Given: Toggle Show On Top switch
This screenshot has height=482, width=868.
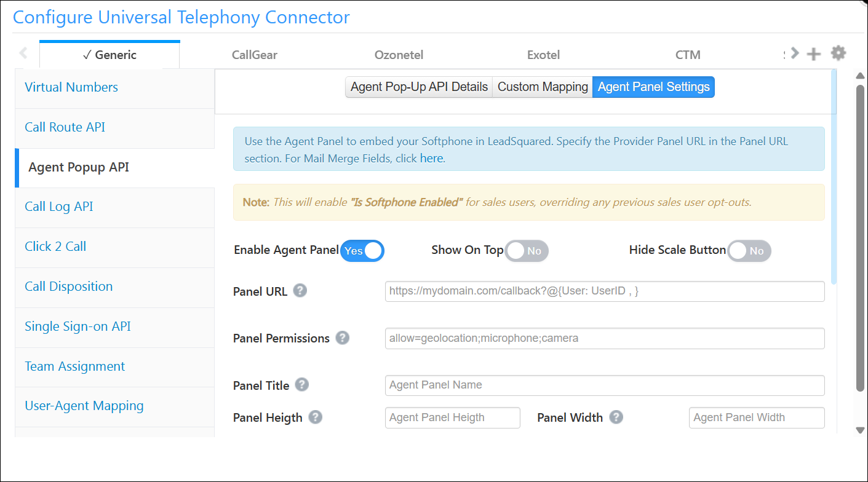Looking at the screenshot, I should tap(527, 251).
